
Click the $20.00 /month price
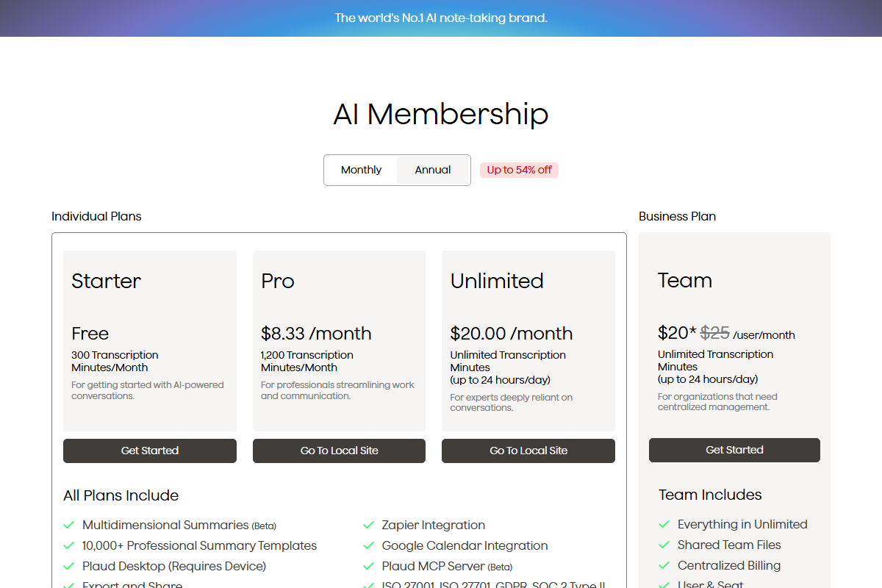click(512, 333)
